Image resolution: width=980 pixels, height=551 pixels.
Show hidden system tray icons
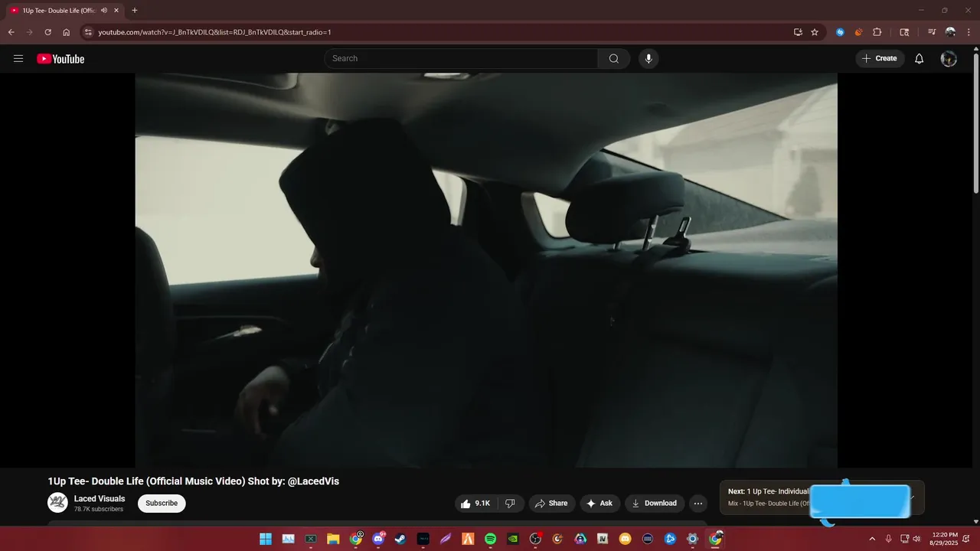[872, 539]
